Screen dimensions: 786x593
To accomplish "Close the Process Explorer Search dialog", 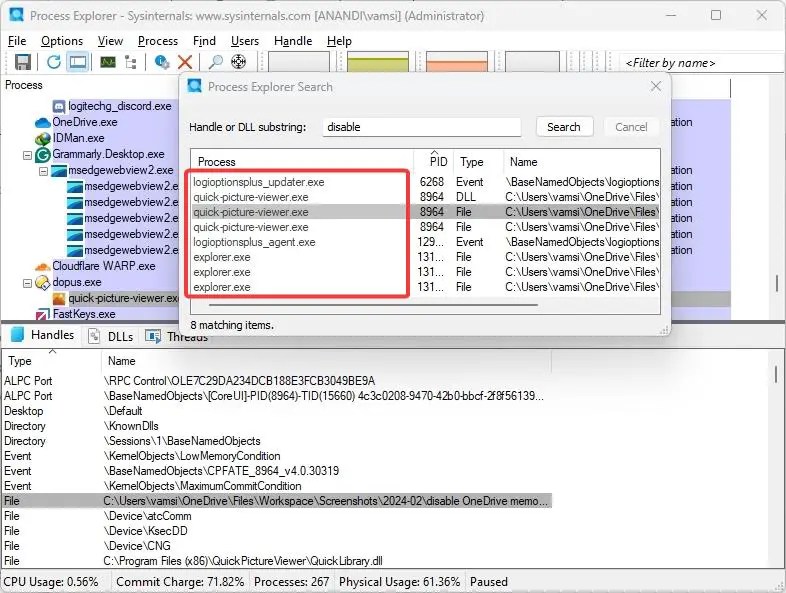I will click(655, 86).
